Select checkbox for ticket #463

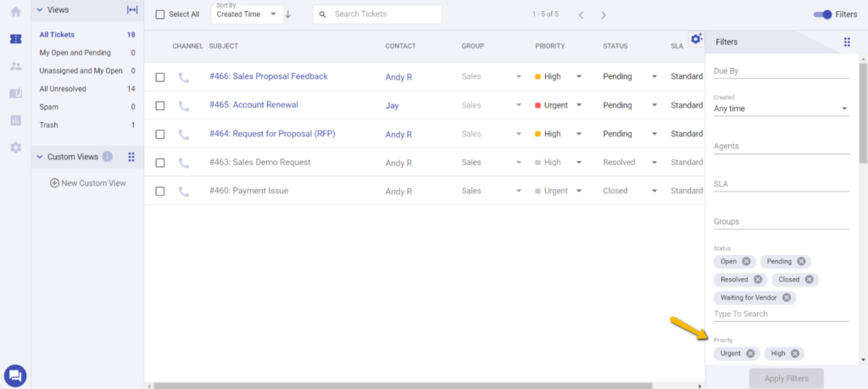(160, 163)
